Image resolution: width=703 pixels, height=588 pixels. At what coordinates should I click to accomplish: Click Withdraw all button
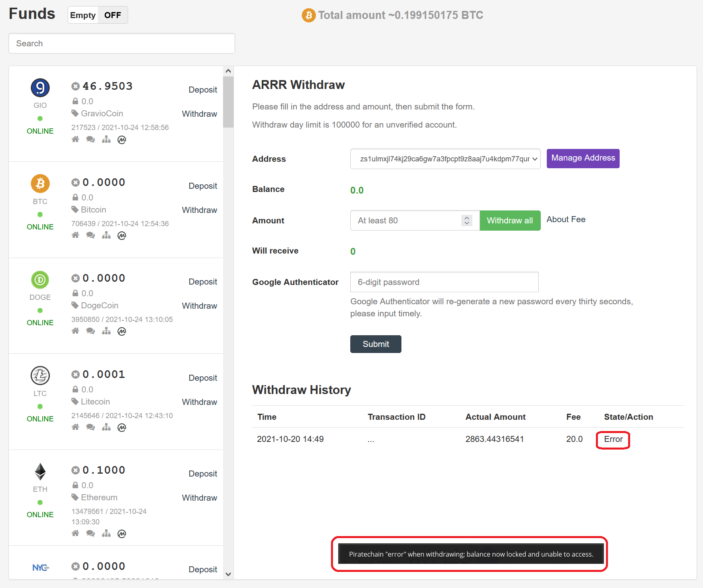[510, 221]
